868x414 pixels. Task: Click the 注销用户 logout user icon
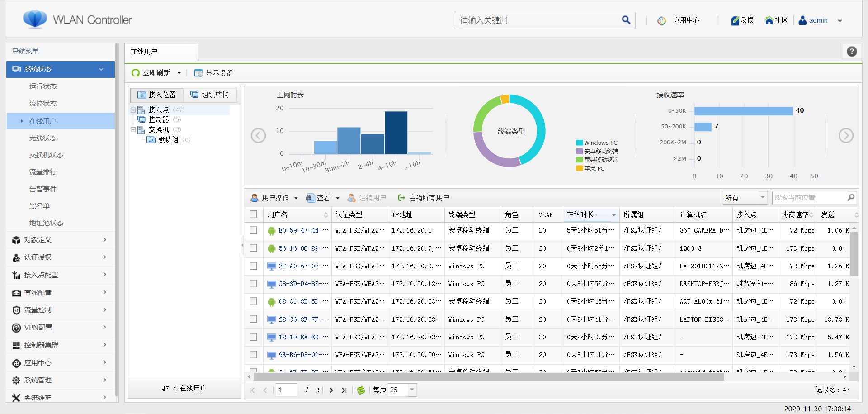point(351,198)
